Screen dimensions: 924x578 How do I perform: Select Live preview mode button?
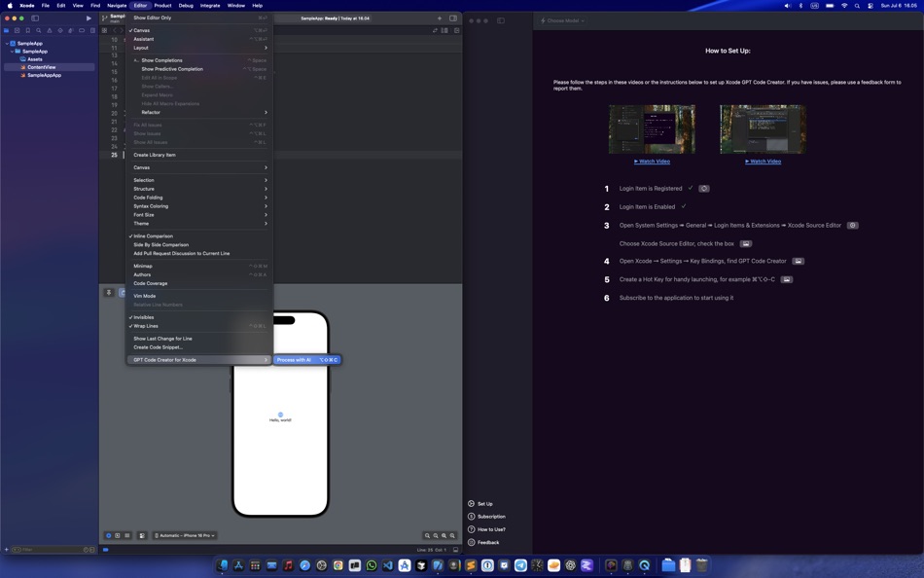click(108, 535)
